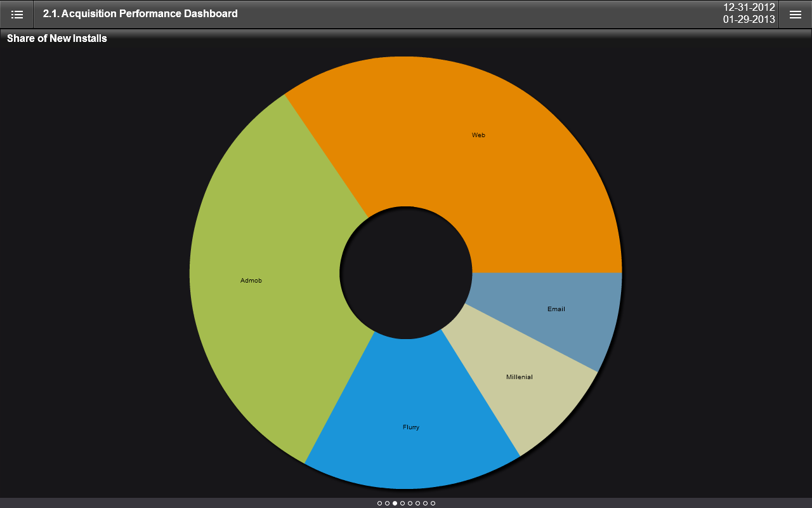Go to the fourth page indicator dot

pos(402,503)
